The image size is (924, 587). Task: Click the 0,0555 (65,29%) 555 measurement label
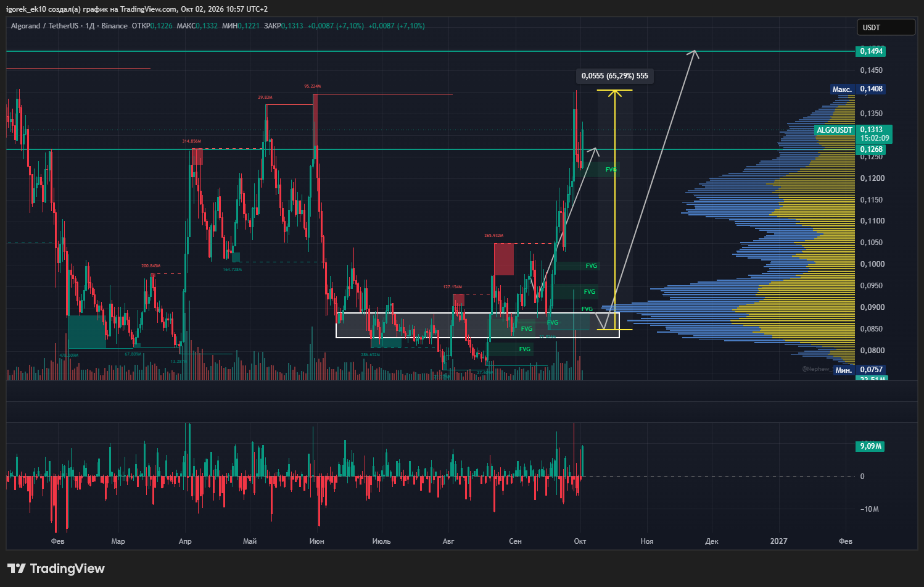coord(615,76)
